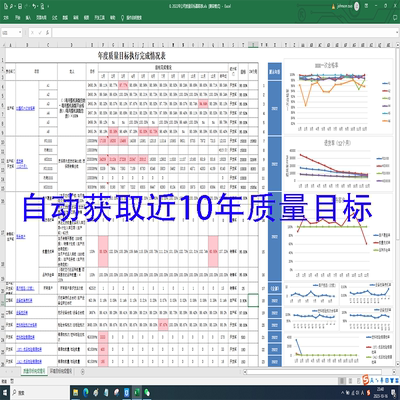
Task: Open File Explorer from the taskbar
Action: [76, 393]
